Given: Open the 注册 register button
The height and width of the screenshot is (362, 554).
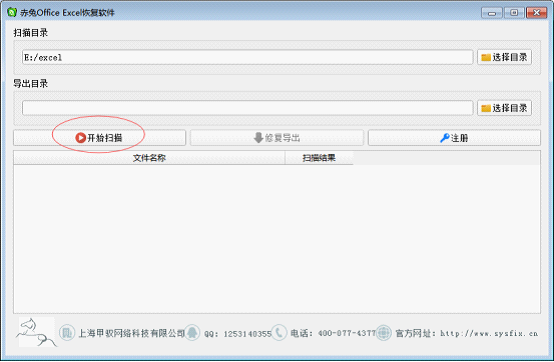Looking at the screenshot, I should [x=454, y=138].
